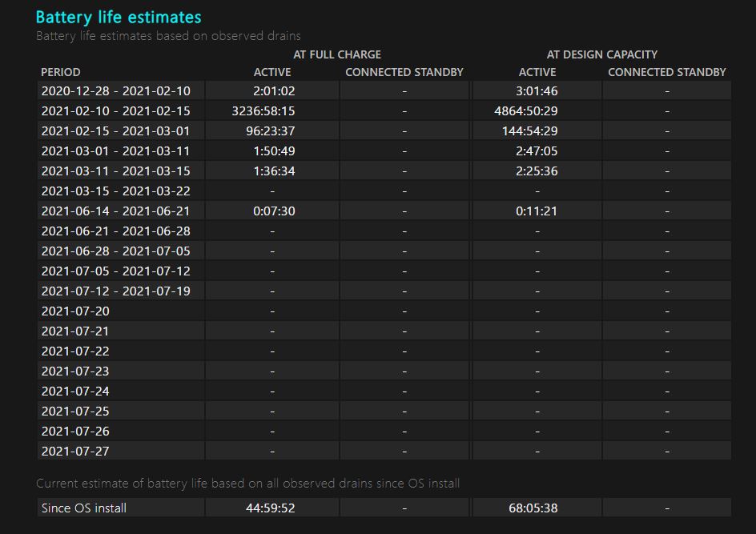The image size is (756, 534).
Task: Click the AT DESIGN CAPACITY header
Action: coord(601,54)
